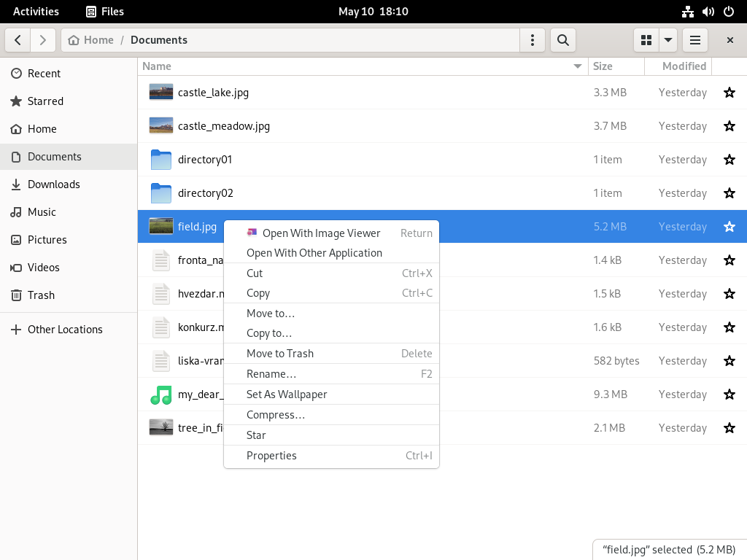Open the power menu icon
Viewport: 747px width, 560px height.
point(729,12)
